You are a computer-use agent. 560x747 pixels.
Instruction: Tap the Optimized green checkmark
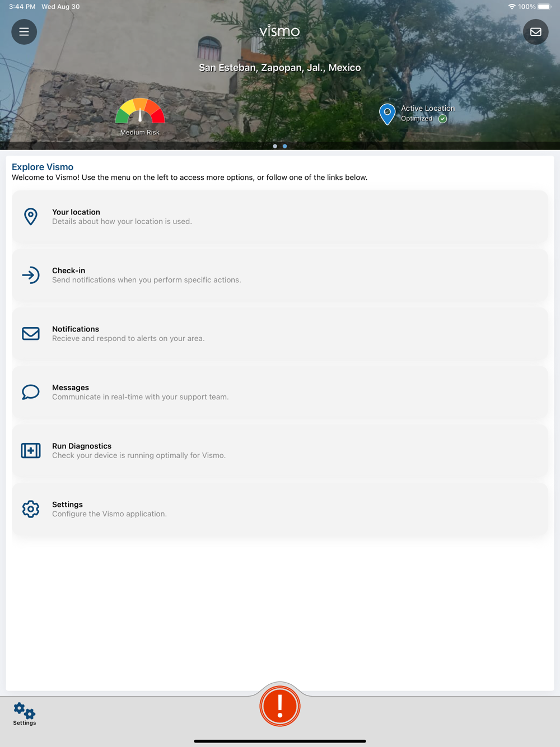click(442, 119)
